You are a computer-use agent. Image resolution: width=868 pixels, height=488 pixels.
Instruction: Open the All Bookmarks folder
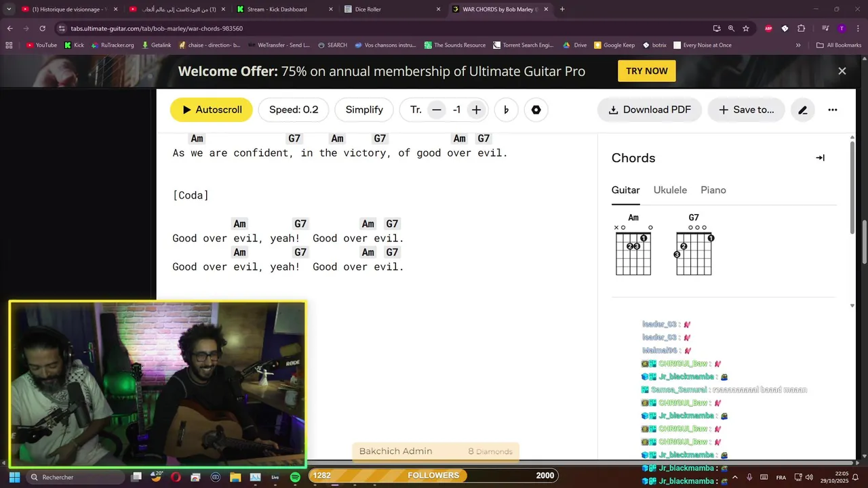[839, 45]
